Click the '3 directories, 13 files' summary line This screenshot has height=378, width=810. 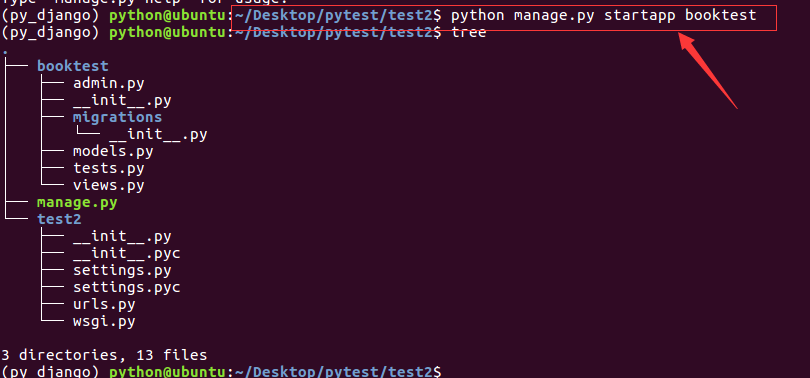pyautogui.click(x=104, y=355)
